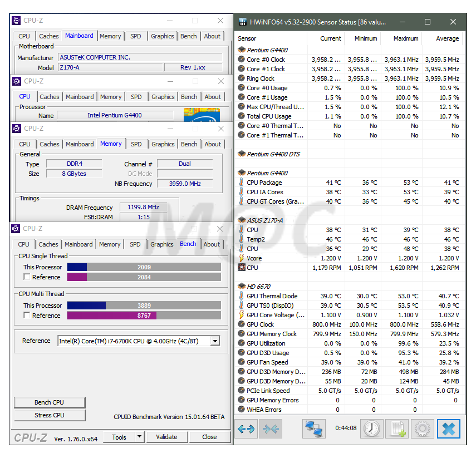Screen dimensions: 476x458
Task: Click the GPU Core Voltage bolt icon
Action: [x=241, y=315]
